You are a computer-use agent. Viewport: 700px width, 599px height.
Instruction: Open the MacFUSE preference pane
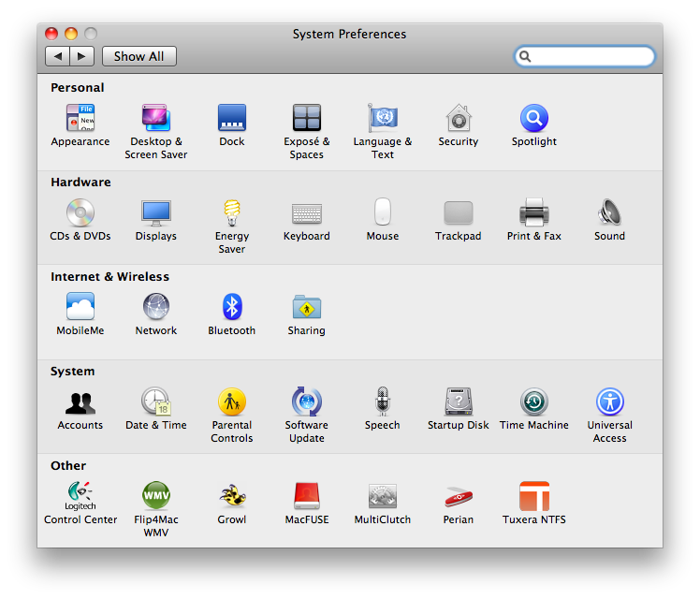point(306,496)
